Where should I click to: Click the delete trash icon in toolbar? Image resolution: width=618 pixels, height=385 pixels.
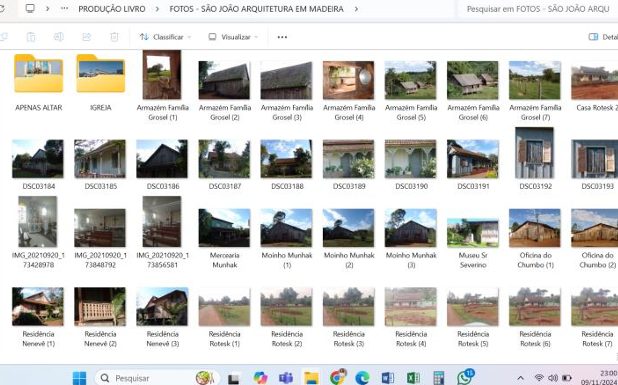[x=114, y=37]
